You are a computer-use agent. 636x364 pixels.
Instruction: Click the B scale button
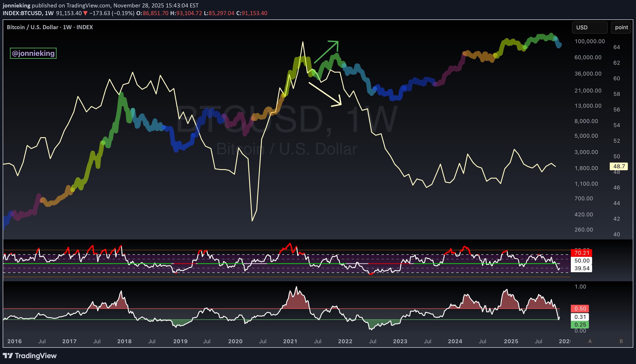point(621,341)
